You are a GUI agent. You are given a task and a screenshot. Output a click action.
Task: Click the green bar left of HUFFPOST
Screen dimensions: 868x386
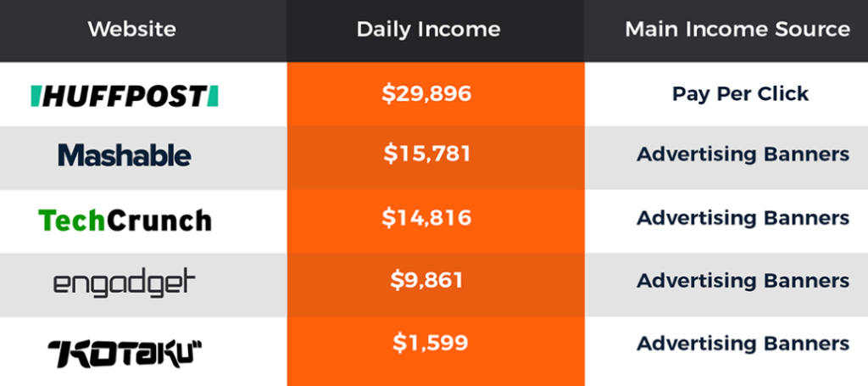pos(36,97)
